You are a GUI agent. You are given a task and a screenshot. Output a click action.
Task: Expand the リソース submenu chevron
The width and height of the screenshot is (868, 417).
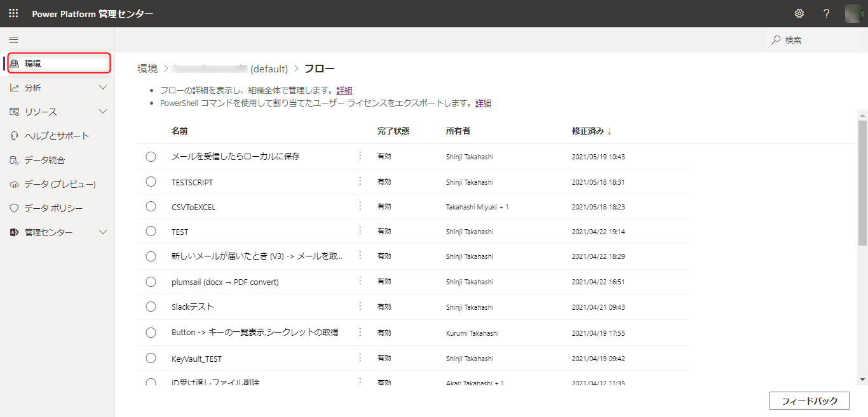(104, 112)
